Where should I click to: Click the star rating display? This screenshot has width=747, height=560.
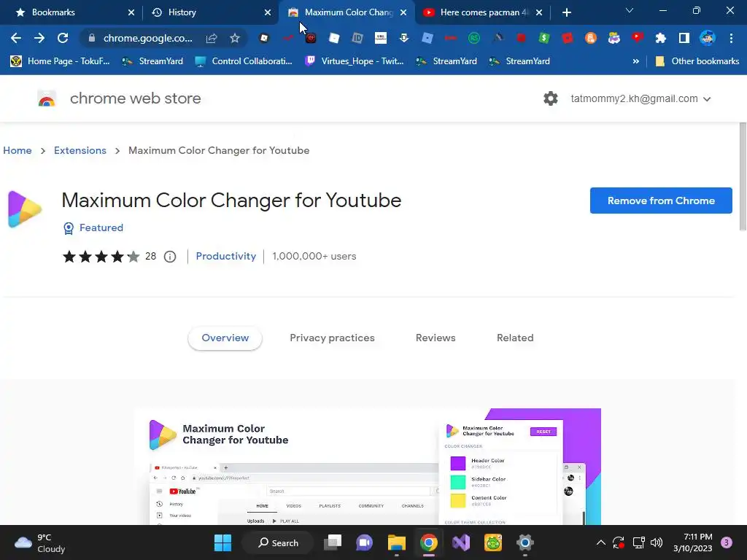pyautogui.click(x=101, y=257)
